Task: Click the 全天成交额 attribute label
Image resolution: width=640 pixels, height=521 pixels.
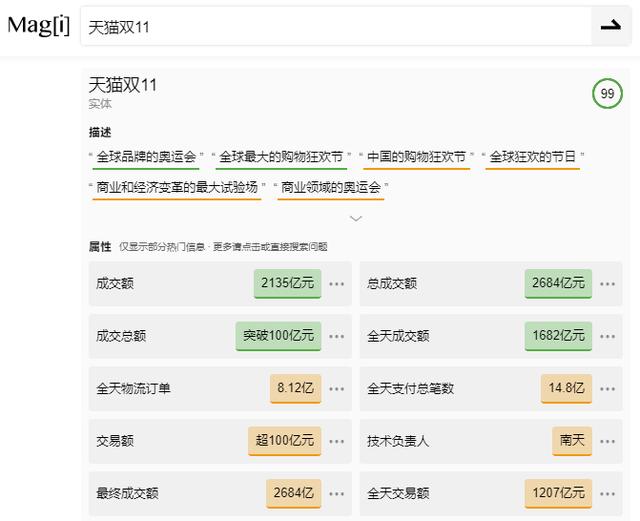Action: (398, 336)
